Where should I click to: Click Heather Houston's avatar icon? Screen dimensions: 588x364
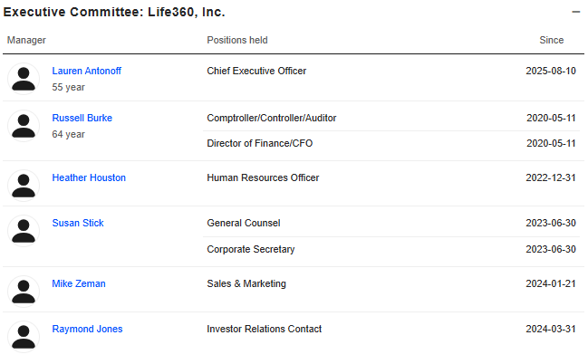(x=24, y=186)
